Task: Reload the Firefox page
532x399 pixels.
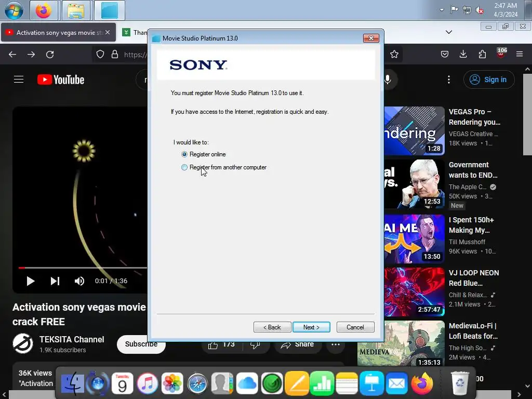Action: tap(50, 54)
